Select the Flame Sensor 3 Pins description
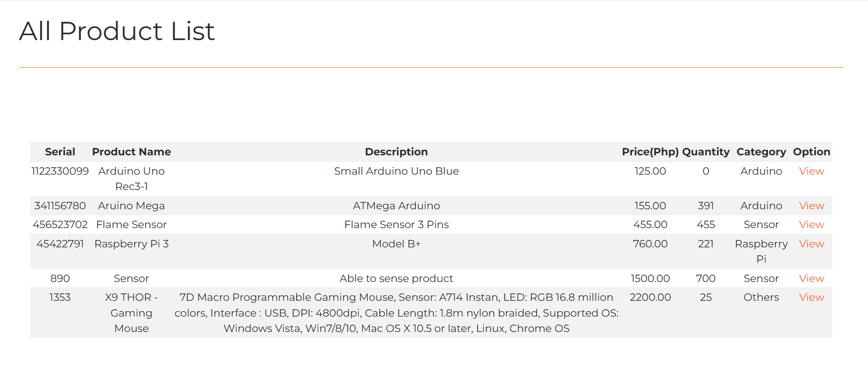The height and width of the screenshot is (374, 868). tap(396, 225)
